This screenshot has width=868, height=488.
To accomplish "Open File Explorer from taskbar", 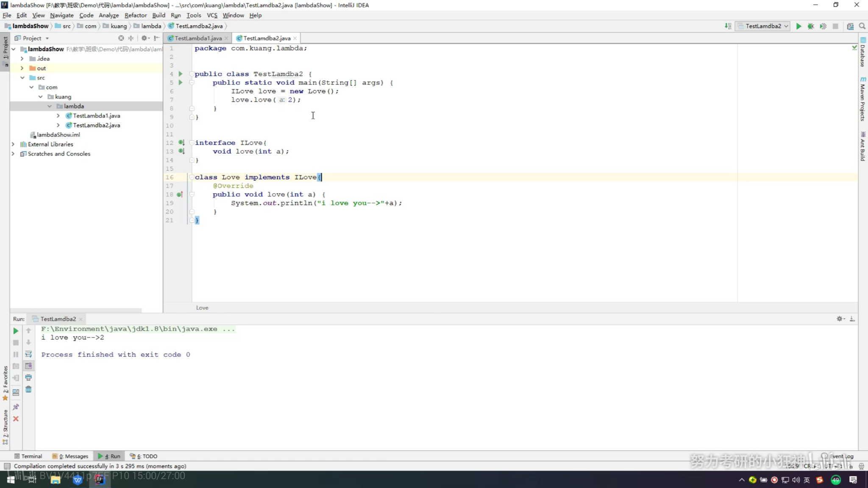I will (55, 480).
